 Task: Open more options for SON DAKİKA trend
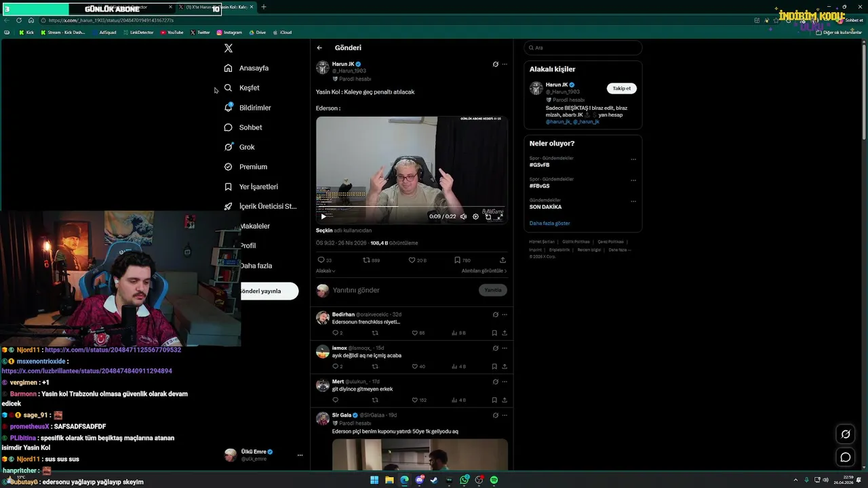point(633,201)
